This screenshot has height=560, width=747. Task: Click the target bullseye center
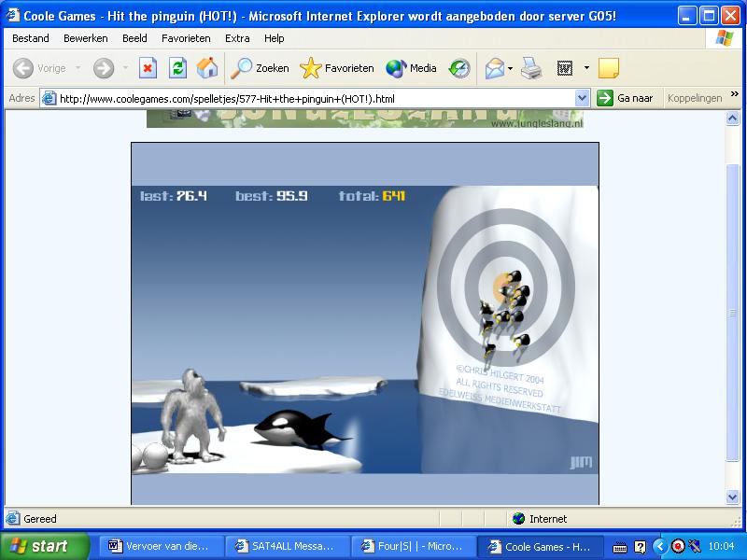(x=505, y=287)
